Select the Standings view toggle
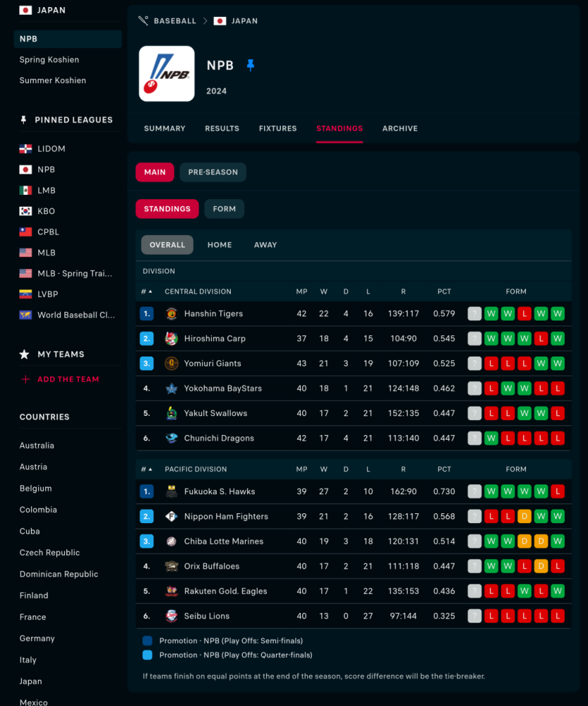The width and height of the screenshot is (588, 706). 167,209
